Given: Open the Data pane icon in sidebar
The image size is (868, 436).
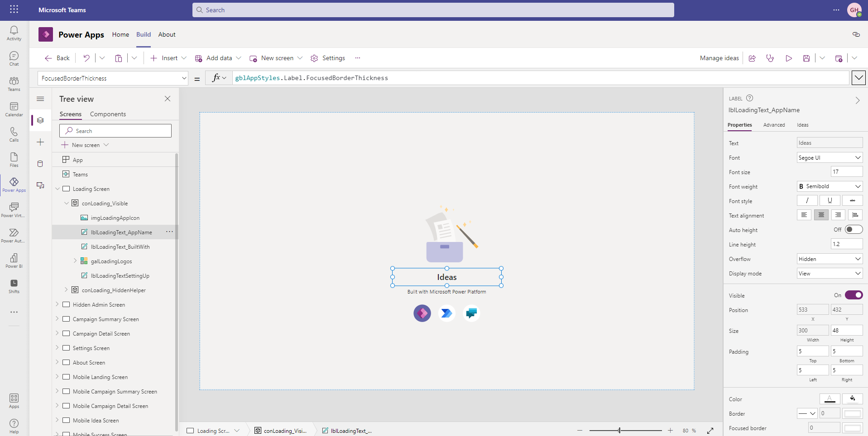Looking at the screenshot, I should pyautogui.click(x=40, y=164).
